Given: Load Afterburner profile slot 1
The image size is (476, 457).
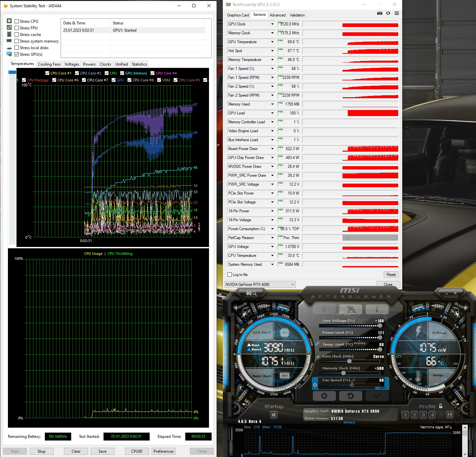Looking at the screenshot, I should point(405,415).
